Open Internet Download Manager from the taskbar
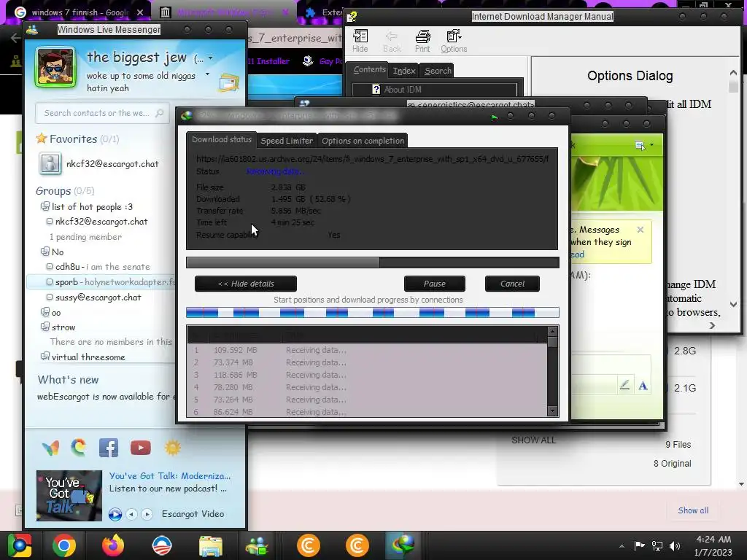The image size is (747, 560). (403, 545)
